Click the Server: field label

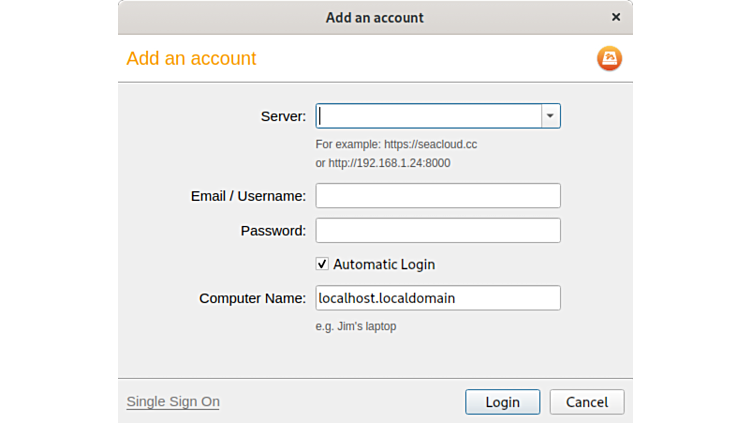pyautogui.click(x=283, y=117)
